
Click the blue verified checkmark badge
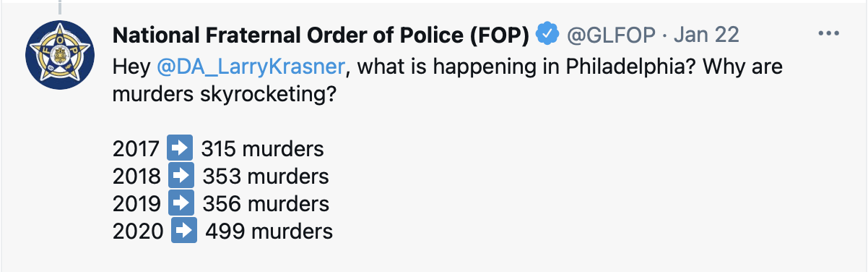click(x=548, y=34)
